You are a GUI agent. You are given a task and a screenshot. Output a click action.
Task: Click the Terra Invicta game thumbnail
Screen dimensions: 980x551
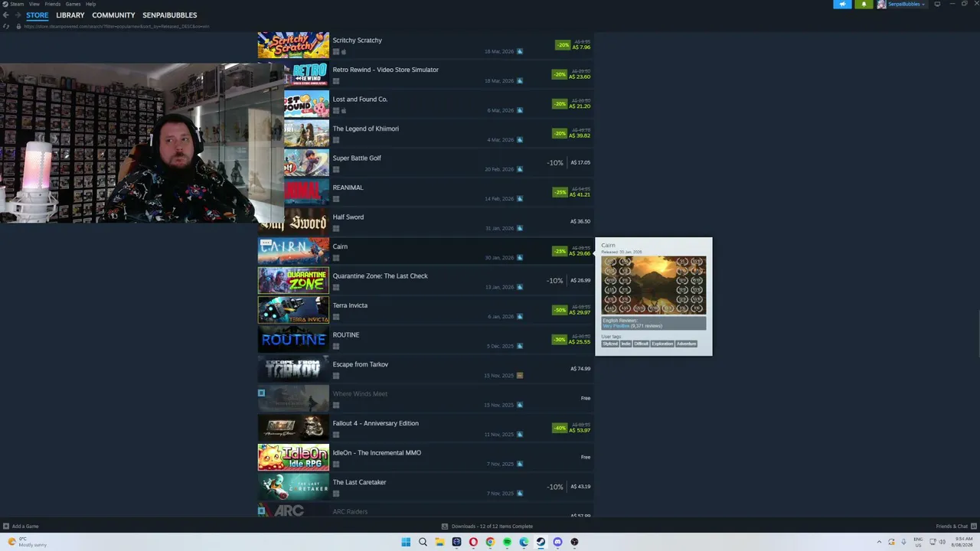click(293, 311)
